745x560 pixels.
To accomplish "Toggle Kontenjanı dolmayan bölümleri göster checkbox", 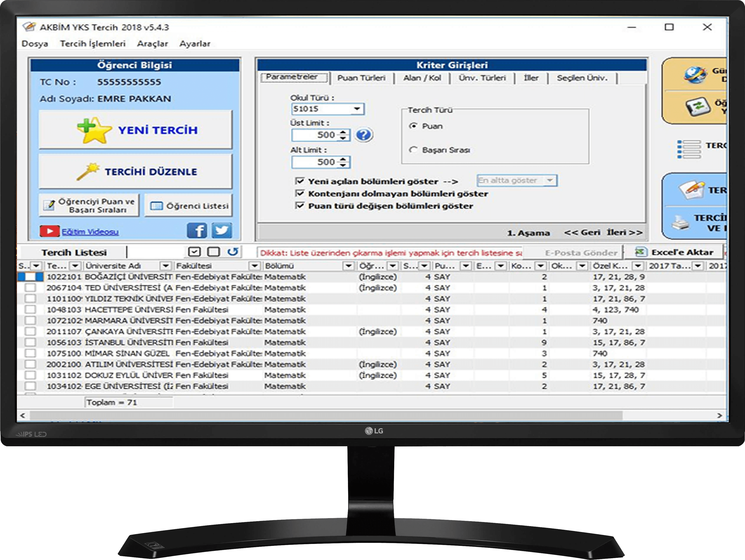I will pos(299,193).
